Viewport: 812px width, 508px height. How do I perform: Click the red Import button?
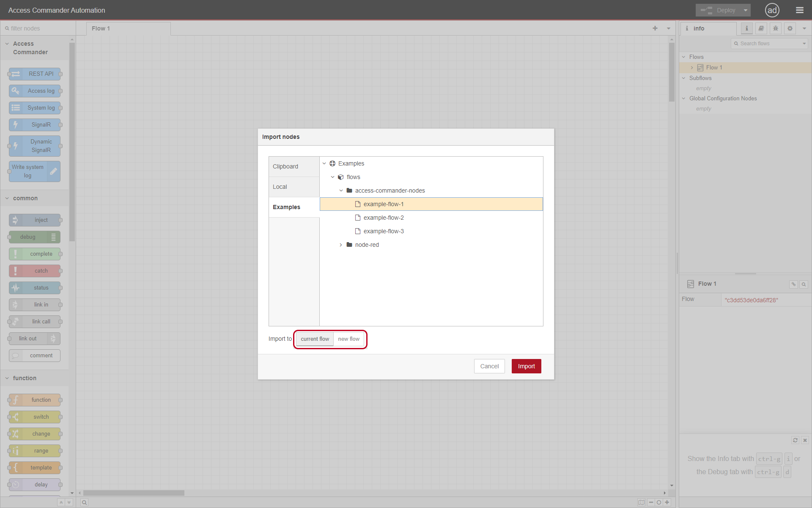click(x=526, y=366)
